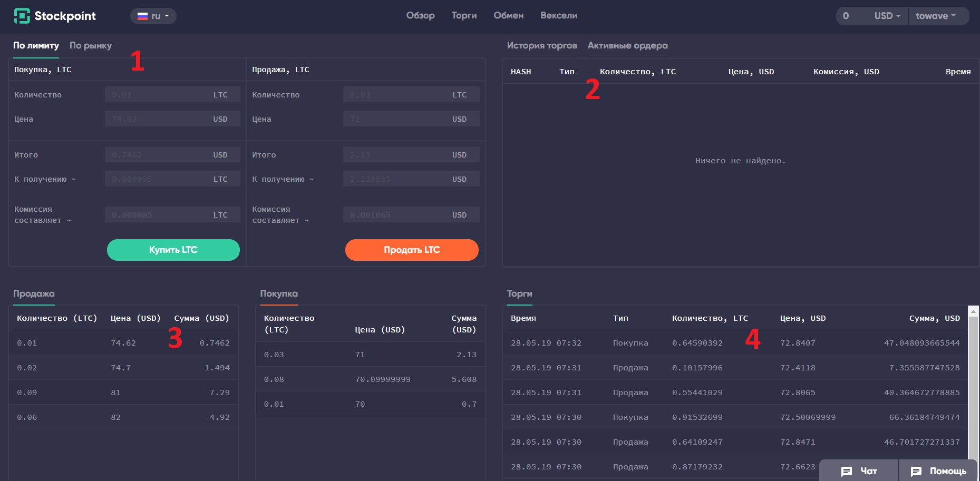Screen dimensions: 980x481
Task: Open the Чат button
Action: click(859, 470)
